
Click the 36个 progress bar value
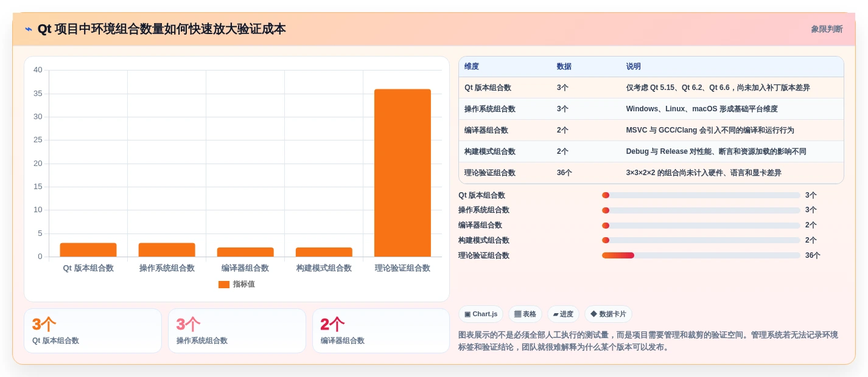pyautogui.click(x=813, y=255)
